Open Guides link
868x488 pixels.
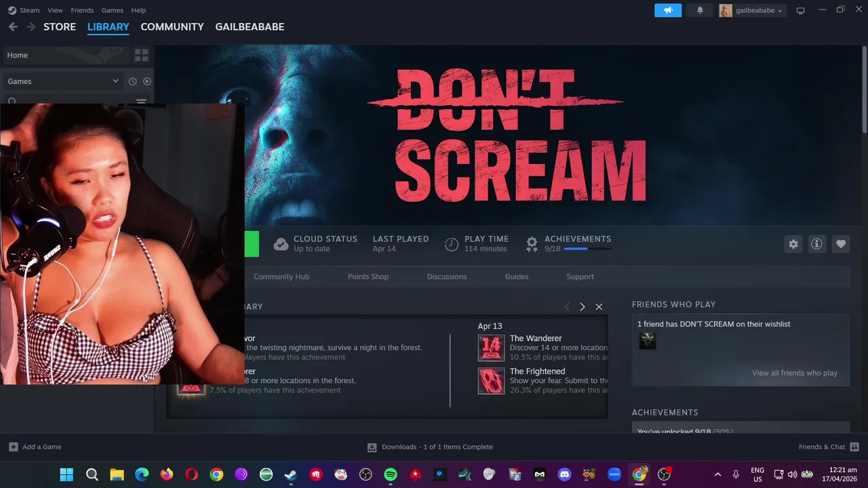[517, 277]
